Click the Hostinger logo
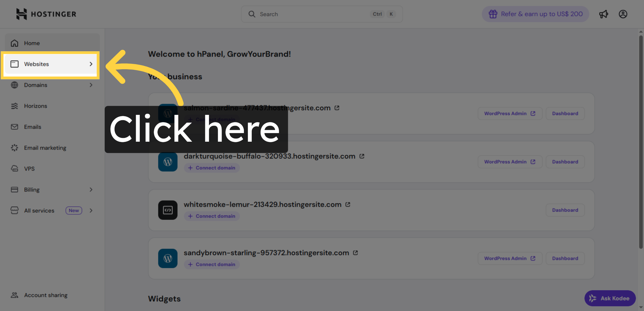The height and width of the screenshot is (311, 644). [46, 14]
